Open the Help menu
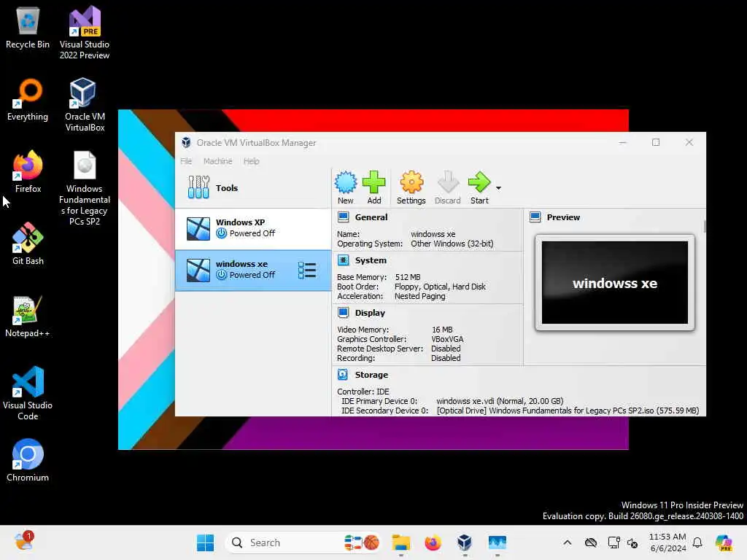The image size is (747, 560). (251, 161)
